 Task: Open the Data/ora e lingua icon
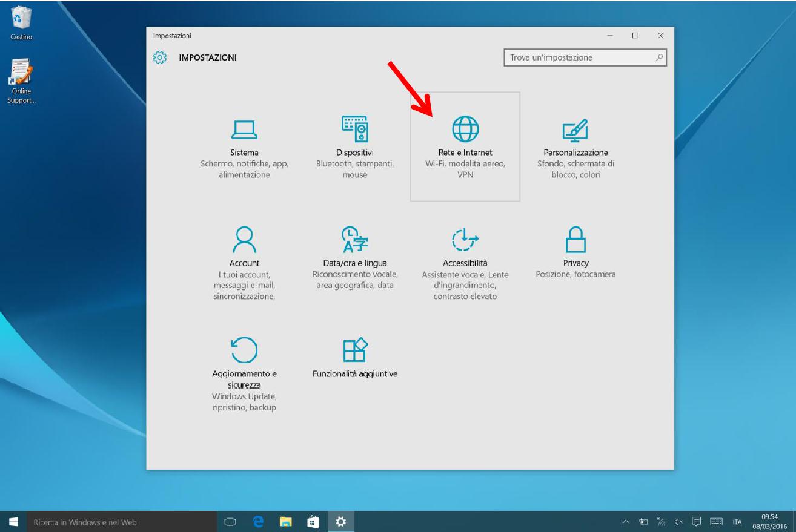354,238
